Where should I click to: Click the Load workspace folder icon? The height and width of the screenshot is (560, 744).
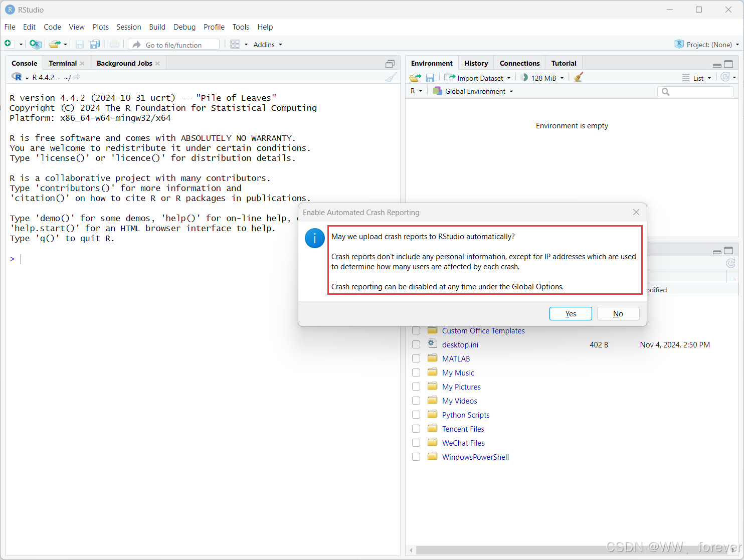[415, 78]
